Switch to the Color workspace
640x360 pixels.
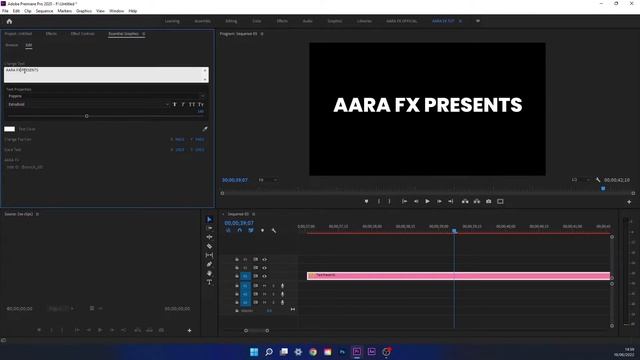click(x=257, y=21)
